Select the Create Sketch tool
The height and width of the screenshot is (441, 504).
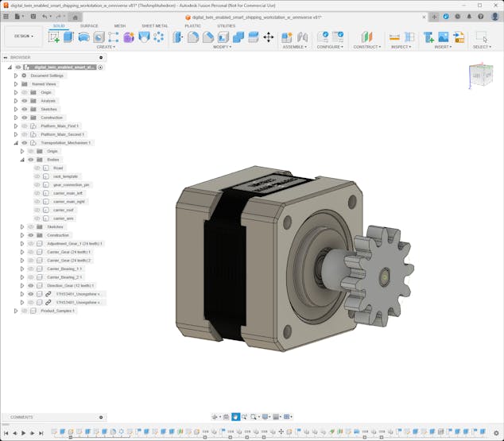tap(54, 37)
